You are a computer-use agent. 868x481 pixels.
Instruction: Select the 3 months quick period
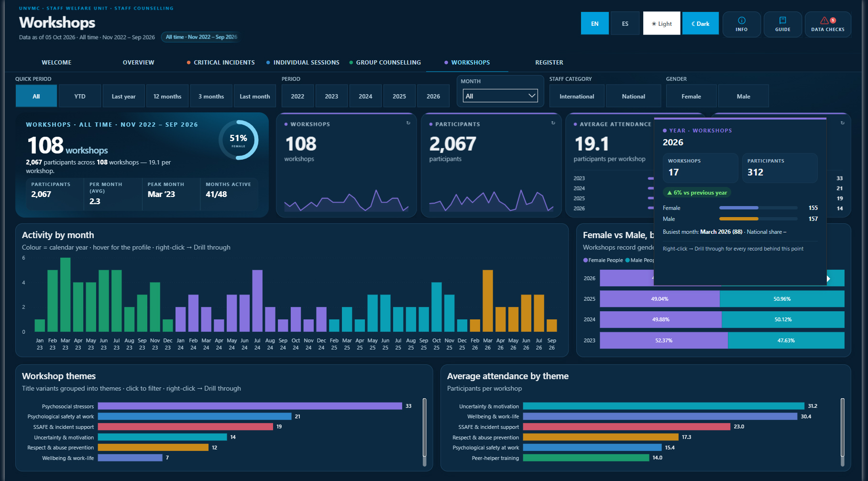pos(211,96)
